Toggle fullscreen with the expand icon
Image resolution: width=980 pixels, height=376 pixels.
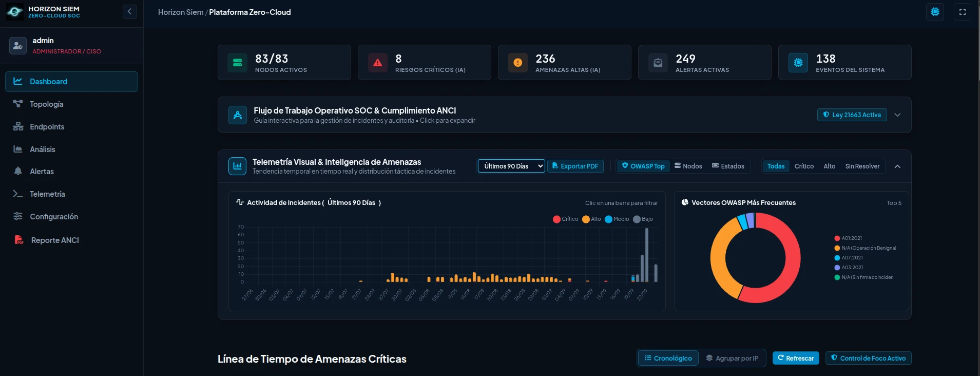pos(963,12)
